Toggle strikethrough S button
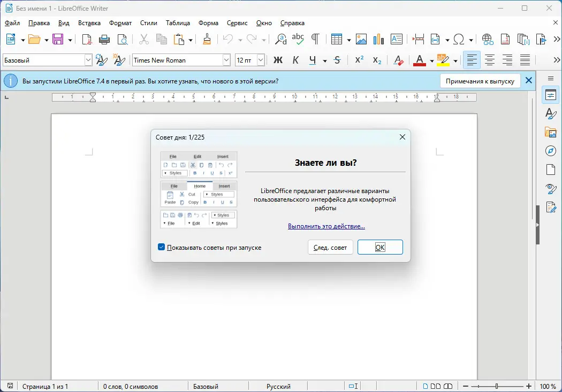 pyautogui.click(x=337, y=60)
